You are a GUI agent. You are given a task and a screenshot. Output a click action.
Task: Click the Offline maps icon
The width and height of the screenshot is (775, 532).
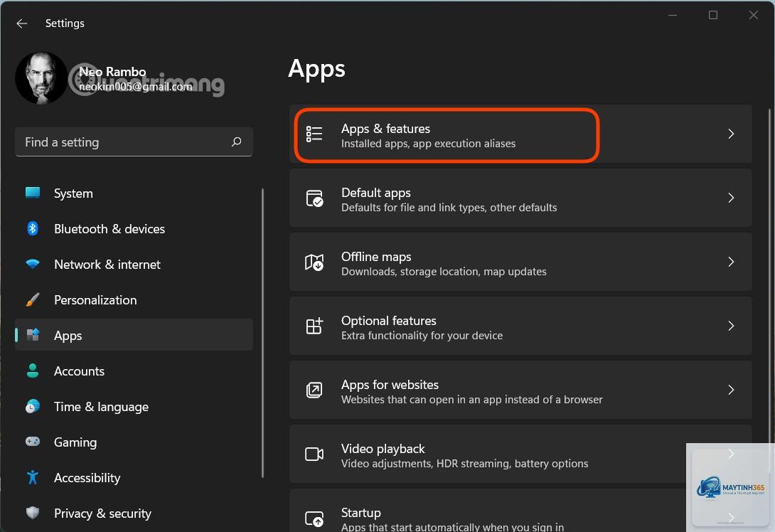pos(314,262)
